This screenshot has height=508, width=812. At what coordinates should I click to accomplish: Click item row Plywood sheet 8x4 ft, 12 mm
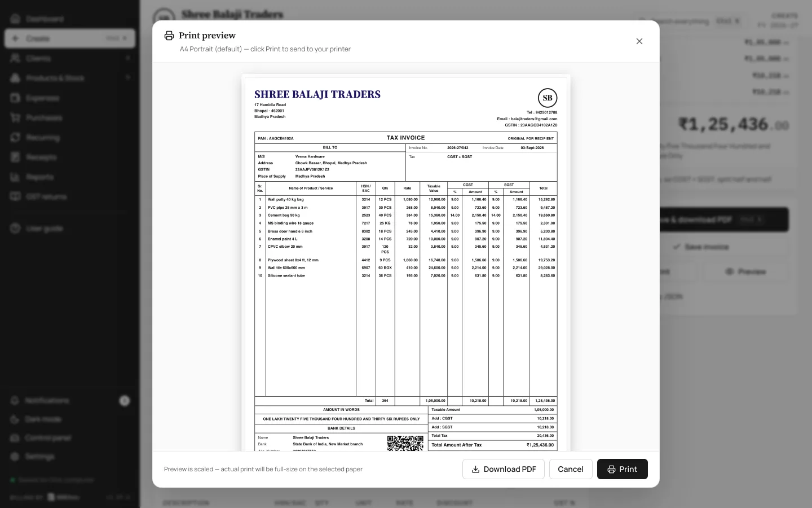[x=406, y=260]
